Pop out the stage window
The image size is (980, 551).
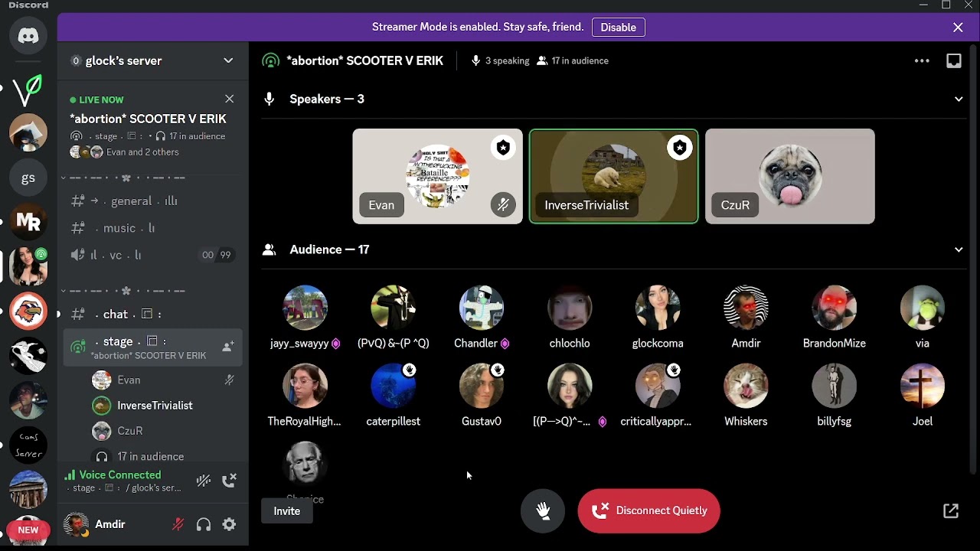951,511
